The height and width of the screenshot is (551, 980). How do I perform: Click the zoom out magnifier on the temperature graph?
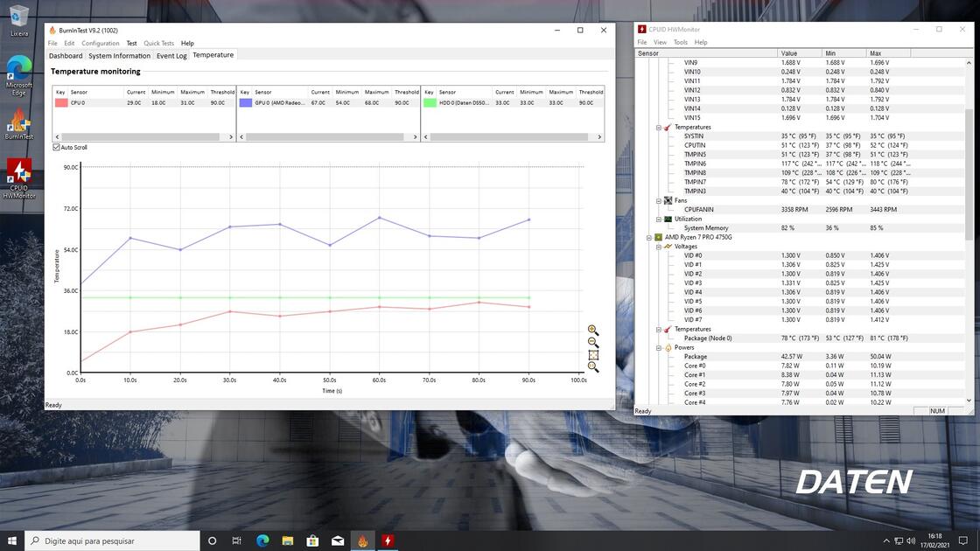click(x=593, y=342)
